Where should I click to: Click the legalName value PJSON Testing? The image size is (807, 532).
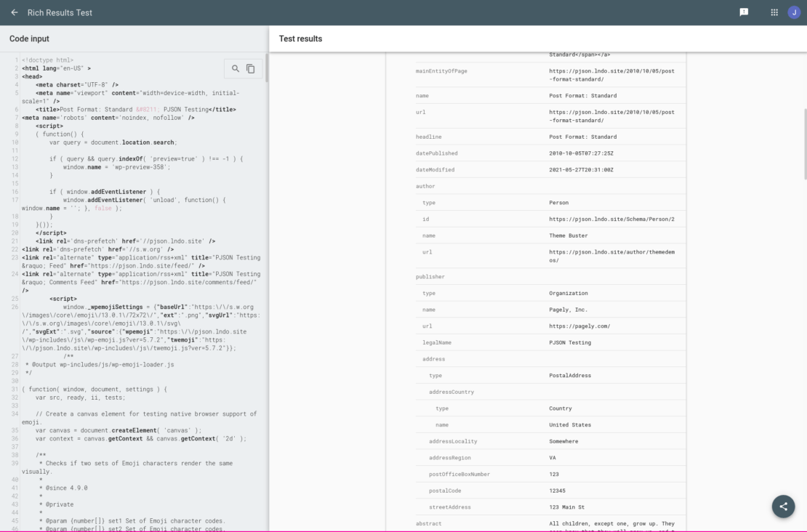click(x=570, y=342)
